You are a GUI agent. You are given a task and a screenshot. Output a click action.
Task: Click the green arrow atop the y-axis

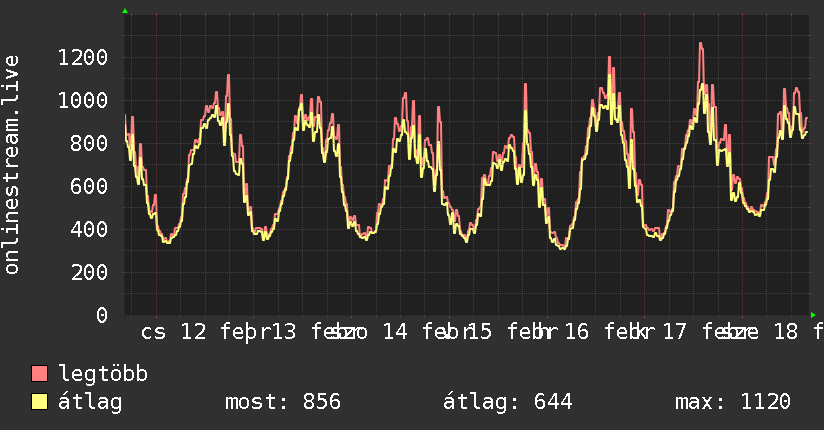click(125, 11)
